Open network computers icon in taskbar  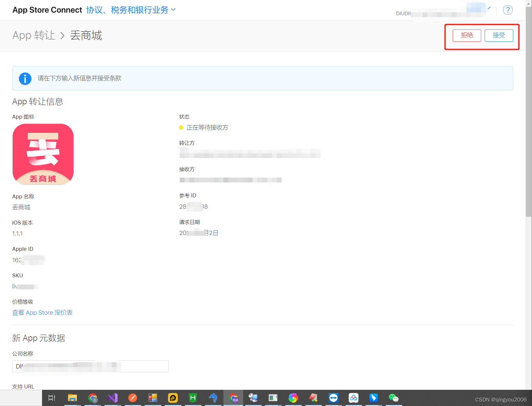(x=253, y=398)
